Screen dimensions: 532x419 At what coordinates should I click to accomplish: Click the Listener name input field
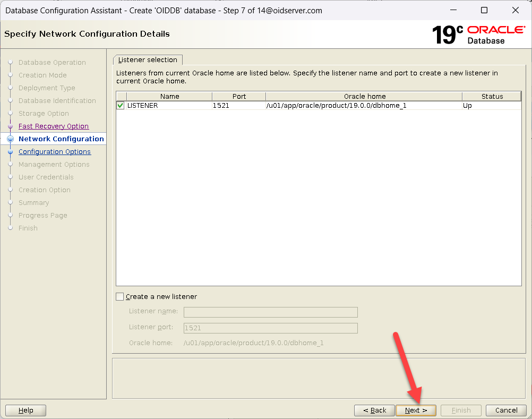pyautogui.click(x=270, y=312)
